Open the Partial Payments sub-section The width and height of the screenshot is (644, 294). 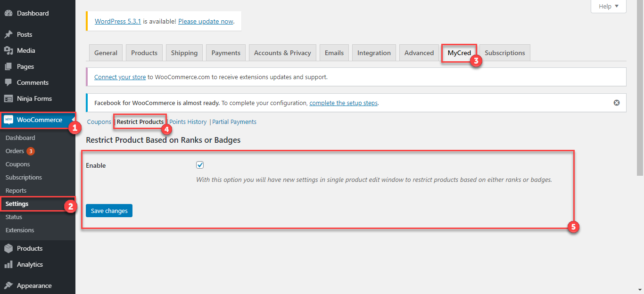234,122
